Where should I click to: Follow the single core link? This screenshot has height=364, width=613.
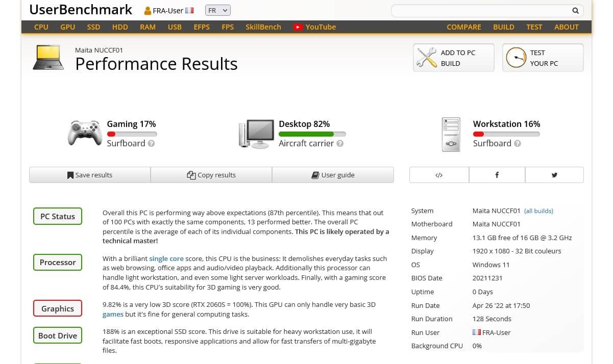coord(166,258)
